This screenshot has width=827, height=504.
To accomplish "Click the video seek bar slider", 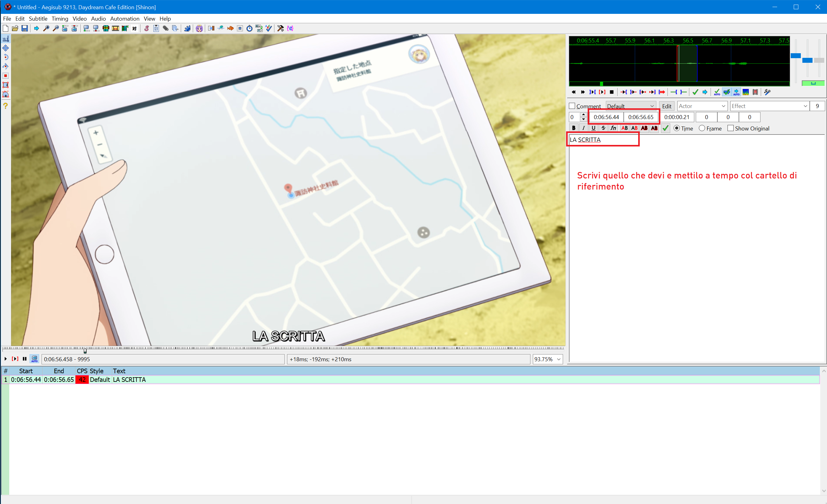I will (x=85, y=350).
